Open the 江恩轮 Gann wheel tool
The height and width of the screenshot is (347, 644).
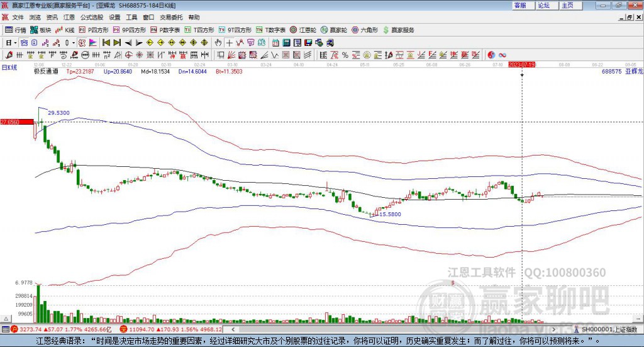pyautogui.click(x=303, y=30)
